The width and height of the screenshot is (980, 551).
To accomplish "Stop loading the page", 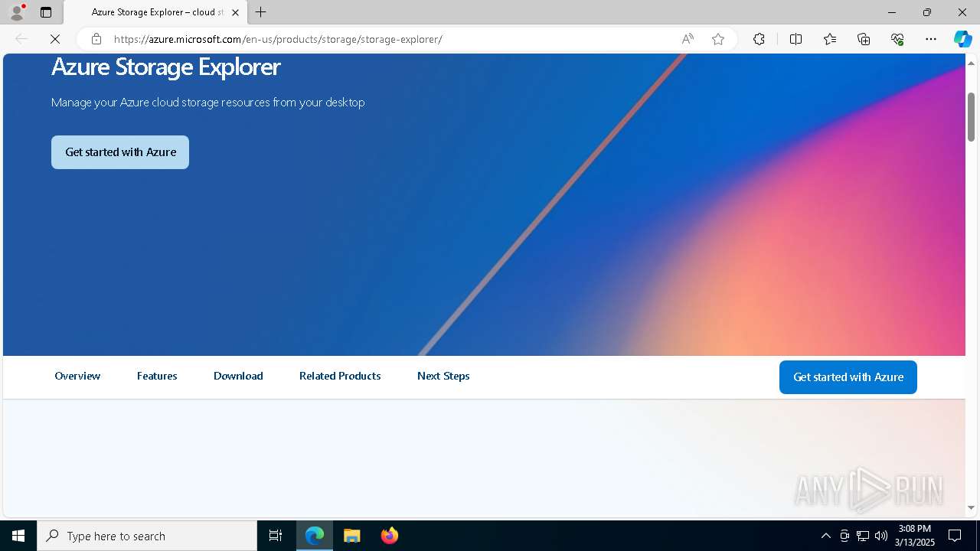I will pos(55,39).
